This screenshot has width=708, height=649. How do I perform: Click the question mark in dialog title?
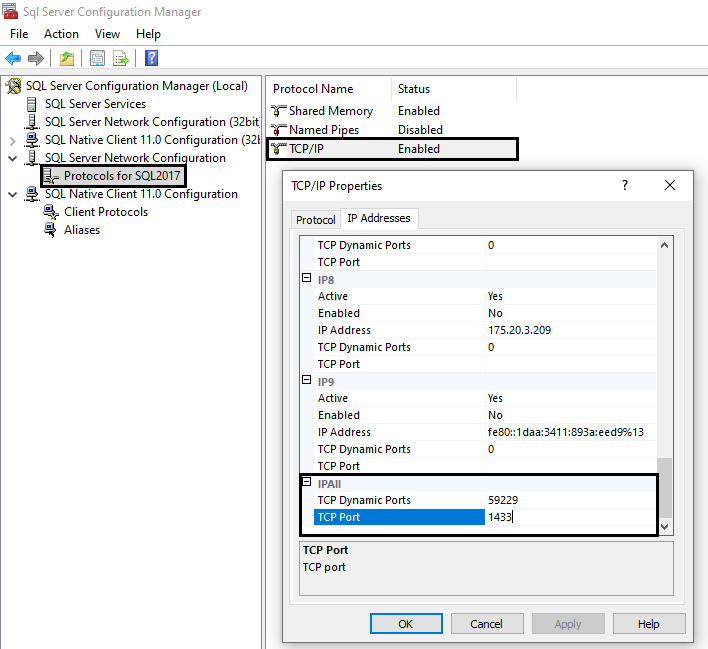coord(625,185)
